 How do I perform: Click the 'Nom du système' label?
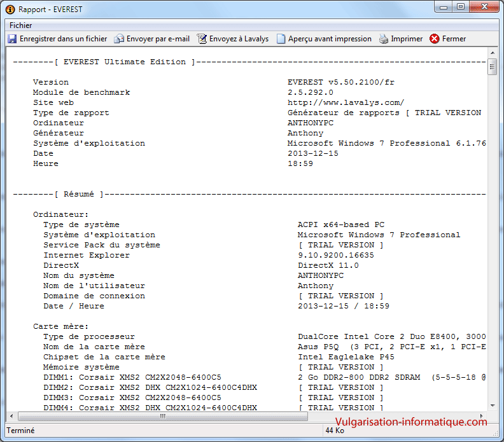[79, 275]
